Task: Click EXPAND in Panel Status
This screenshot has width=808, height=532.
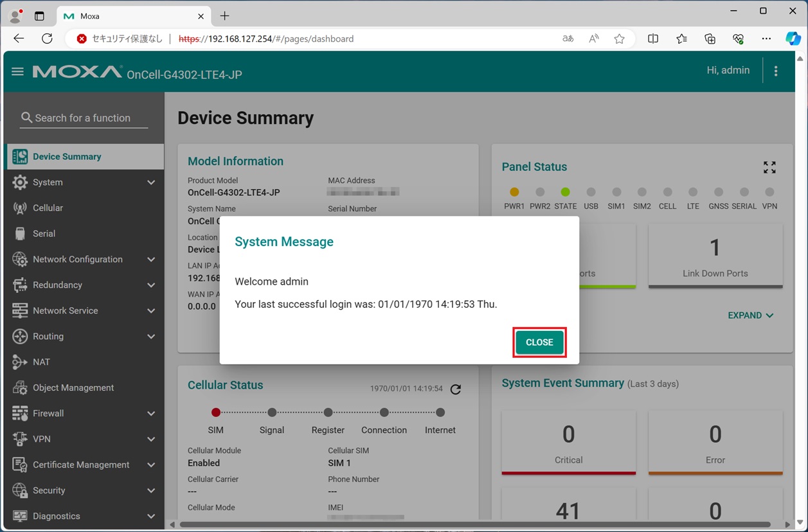Action: (x=750, y=315)
